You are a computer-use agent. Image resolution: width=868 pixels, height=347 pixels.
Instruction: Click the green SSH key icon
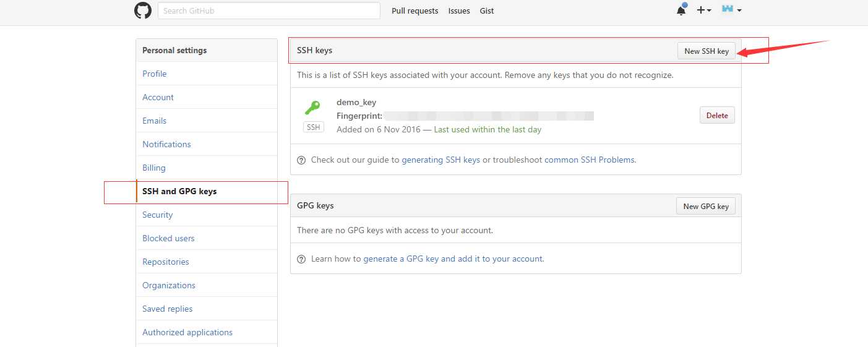312,109
